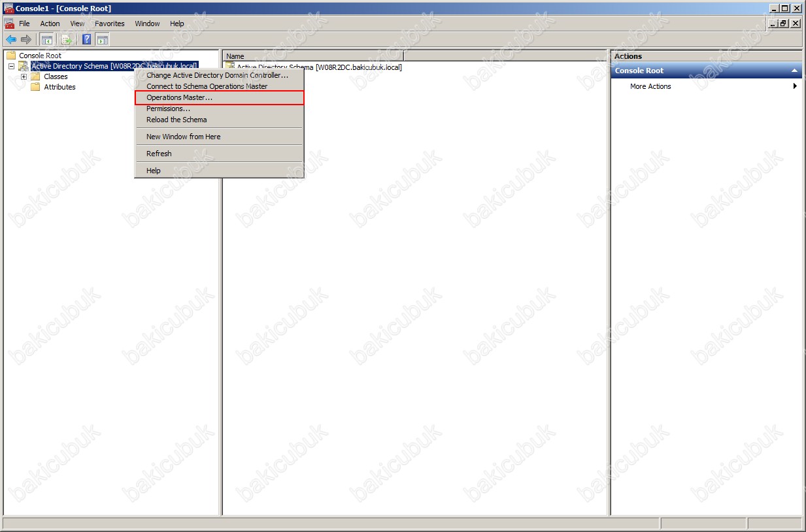806x532 pixels.
Task: Click the Active Directory Schema tree node icon
Action: [x=24, y=66]
